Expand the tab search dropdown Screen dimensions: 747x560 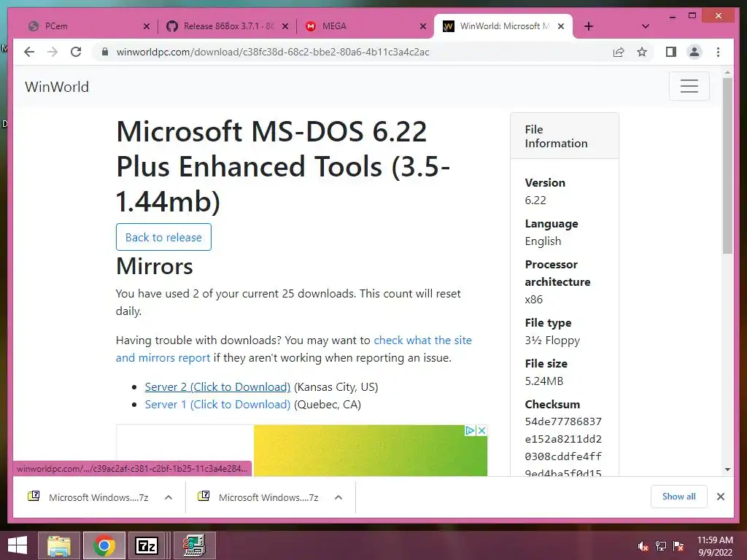[645, 26]
